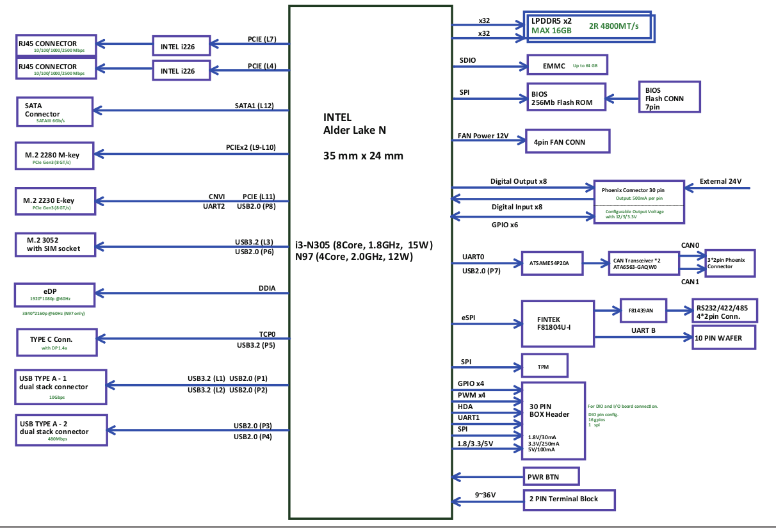Select the eSPI signal label

point(469,317)
